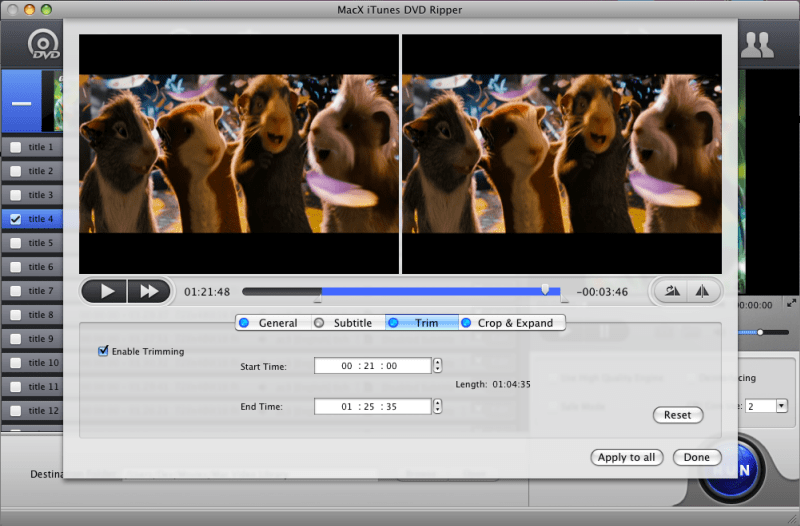
Task: Click the trim start marker below timeline
Action: (318, 299)
